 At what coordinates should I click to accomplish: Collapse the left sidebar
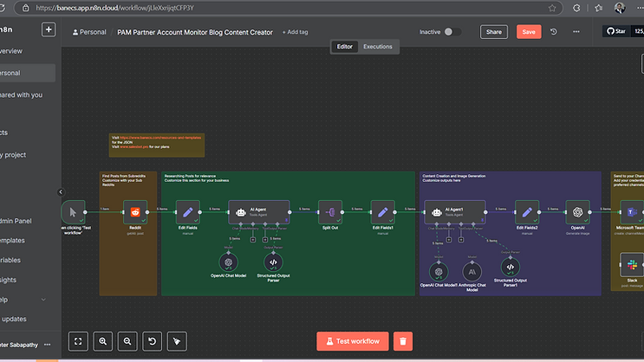click(x=61, y=192)
